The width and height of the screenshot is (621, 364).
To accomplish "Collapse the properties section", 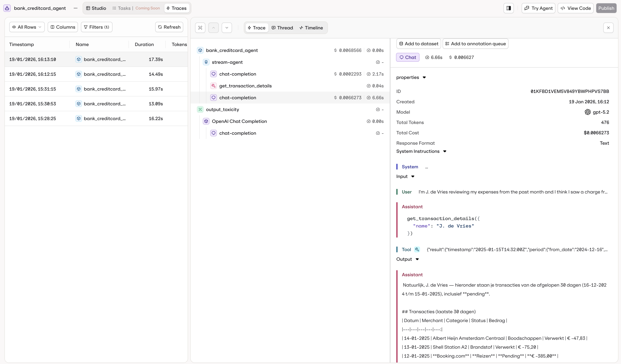I will click(x=424, y=77).
